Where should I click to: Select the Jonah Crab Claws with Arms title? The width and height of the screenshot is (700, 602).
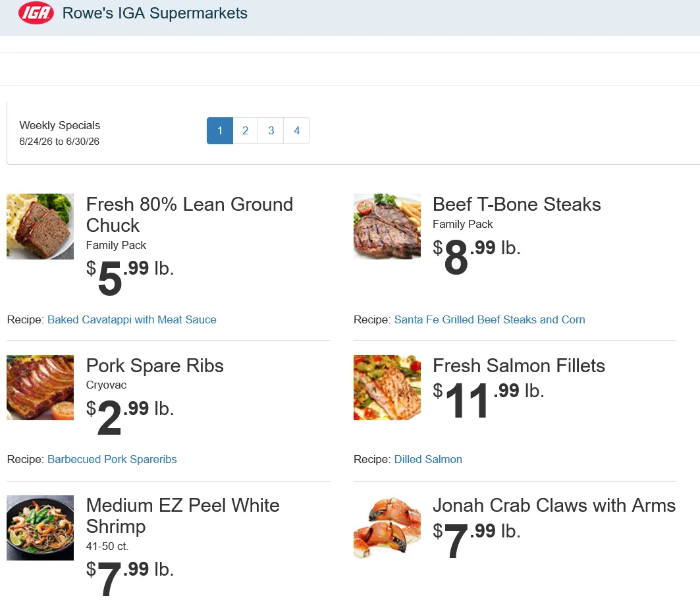pyautogui.click(x=554, y=506)
